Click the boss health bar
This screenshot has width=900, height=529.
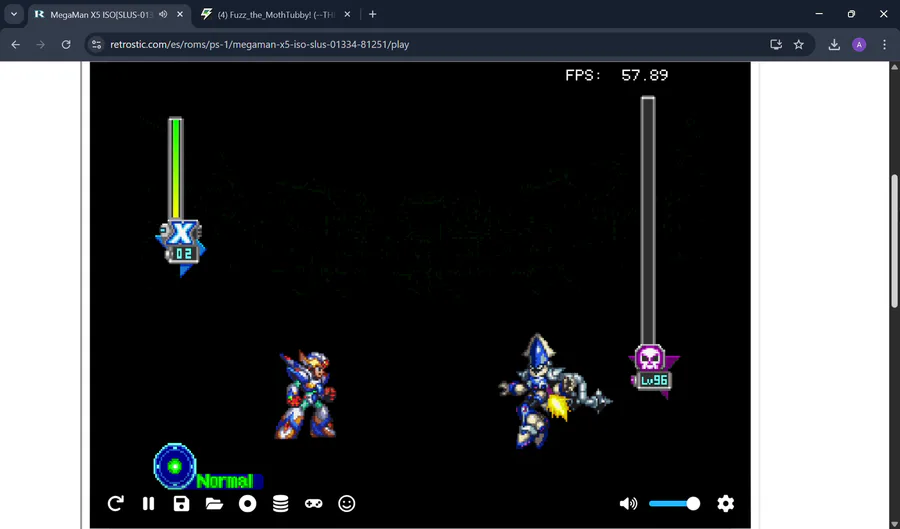[648, 221]
